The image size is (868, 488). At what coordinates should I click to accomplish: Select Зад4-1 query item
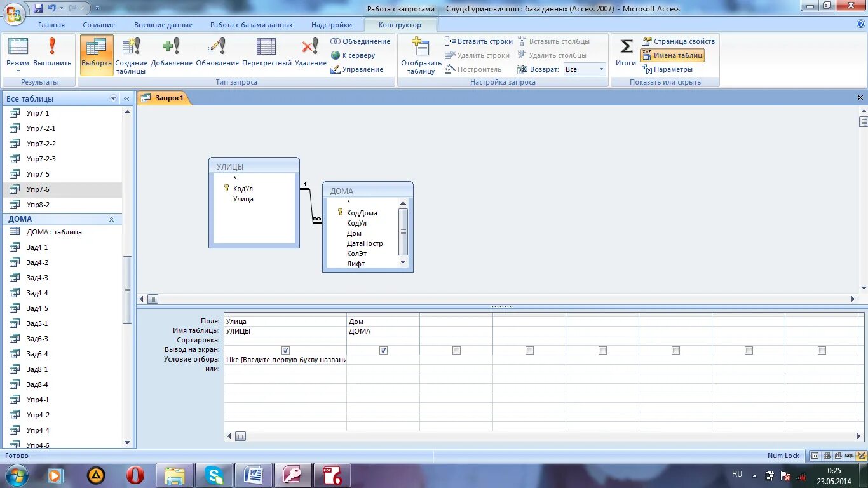(62, 247)
